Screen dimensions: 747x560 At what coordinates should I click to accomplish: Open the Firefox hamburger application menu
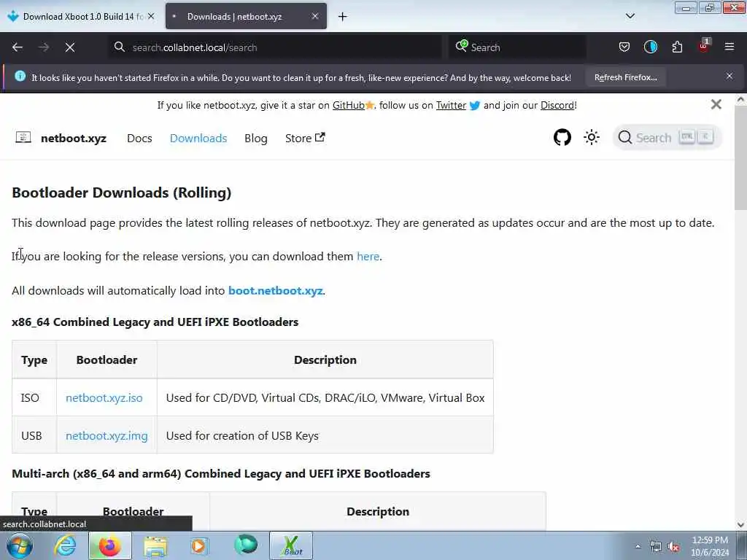click(x=729, y=47)
